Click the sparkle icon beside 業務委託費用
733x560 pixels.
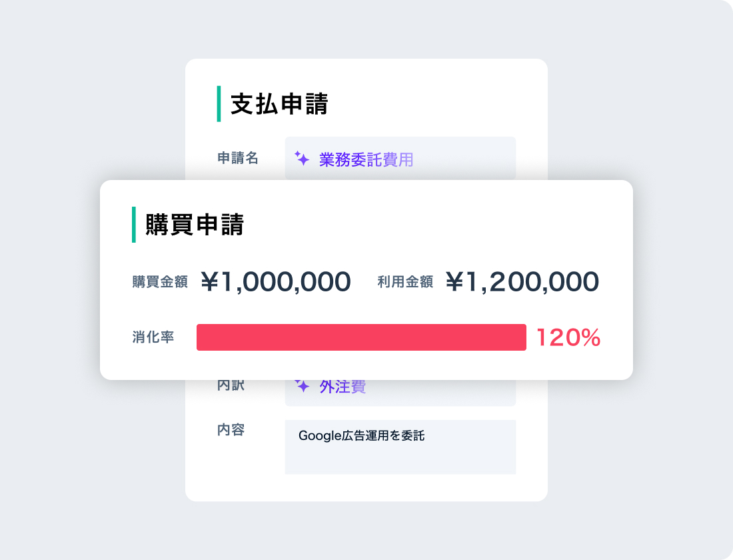[302, 159]
